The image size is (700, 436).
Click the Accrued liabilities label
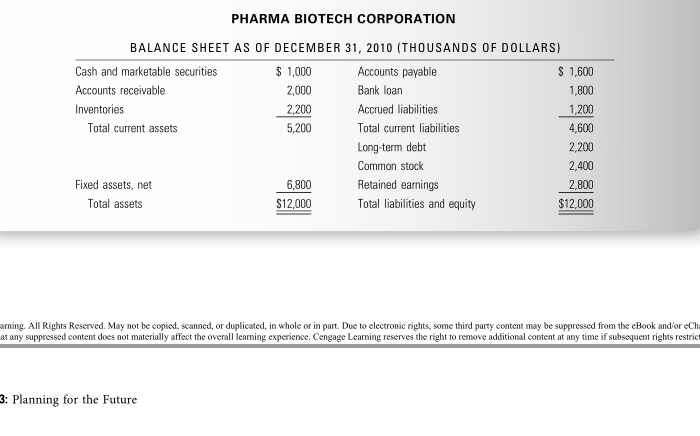coord(397,109)
